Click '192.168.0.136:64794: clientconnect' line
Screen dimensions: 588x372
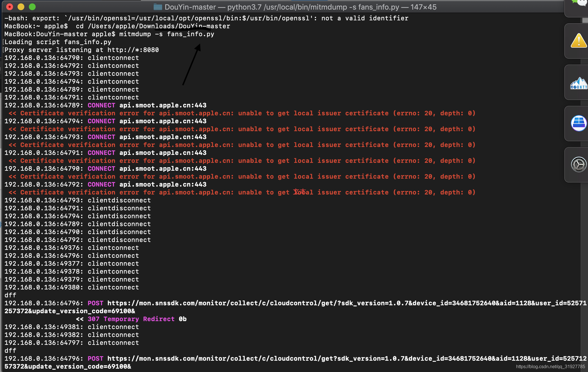[72, 81]
